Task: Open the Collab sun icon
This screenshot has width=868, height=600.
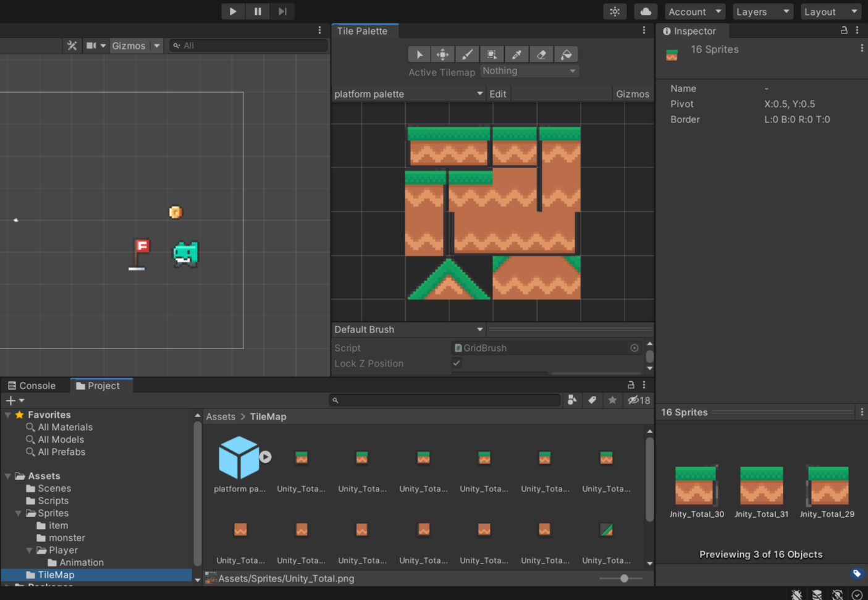Action: [x=615, y=12]
